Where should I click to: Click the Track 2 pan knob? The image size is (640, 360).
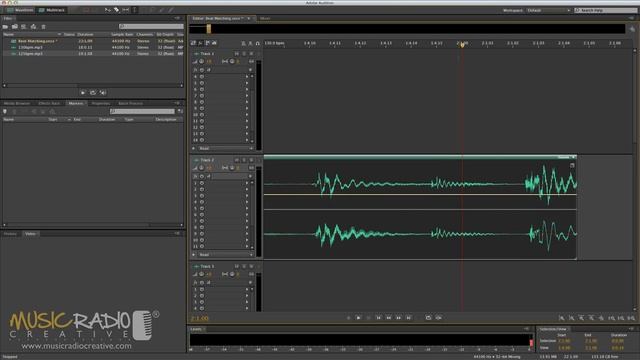click(232, 168)
